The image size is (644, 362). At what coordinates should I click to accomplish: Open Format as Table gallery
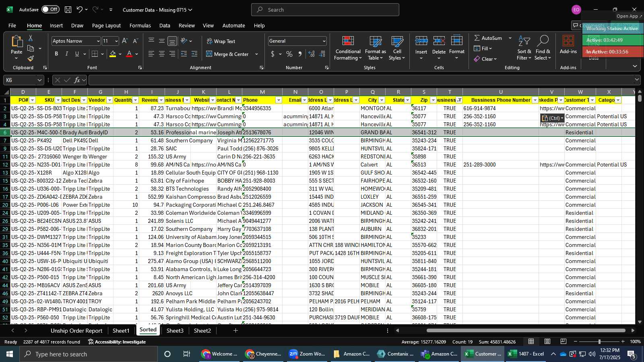(x=375, y=48)
